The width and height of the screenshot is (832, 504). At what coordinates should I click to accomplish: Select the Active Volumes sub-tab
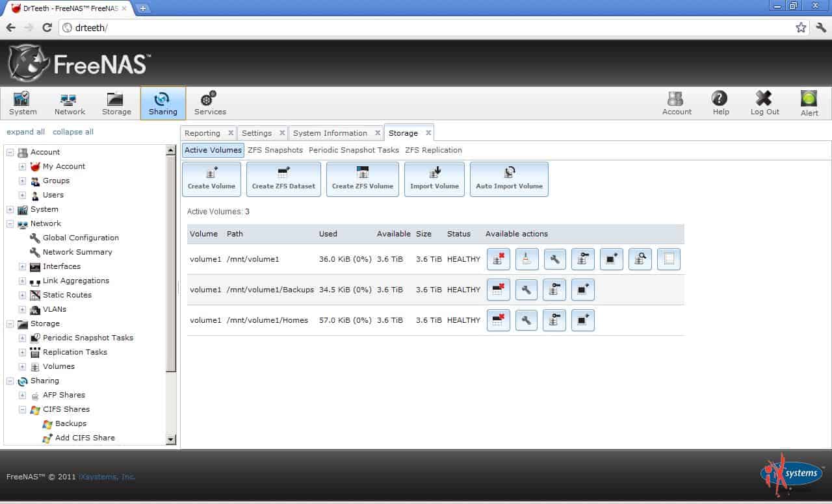pos(213,150)
